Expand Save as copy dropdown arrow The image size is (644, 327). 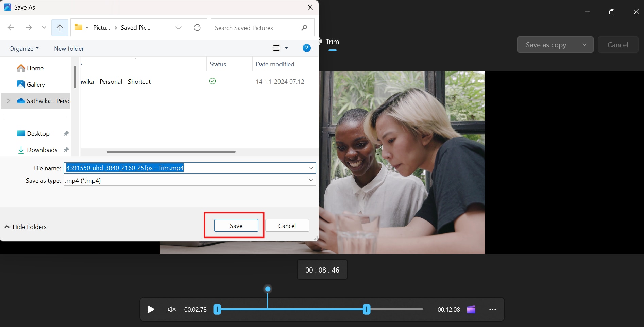584,45
